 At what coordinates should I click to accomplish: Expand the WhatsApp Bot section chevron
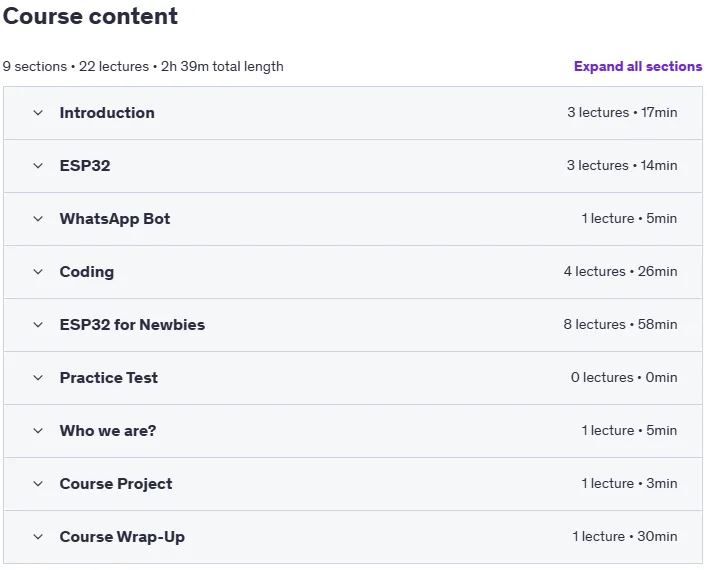coord(38,219)
